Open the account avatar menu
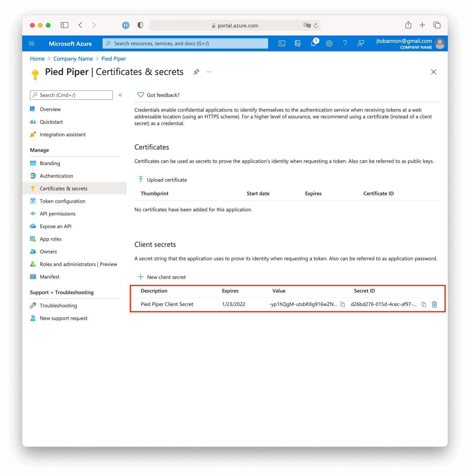This screenshot has height=476, width=470. pos(440,43)
